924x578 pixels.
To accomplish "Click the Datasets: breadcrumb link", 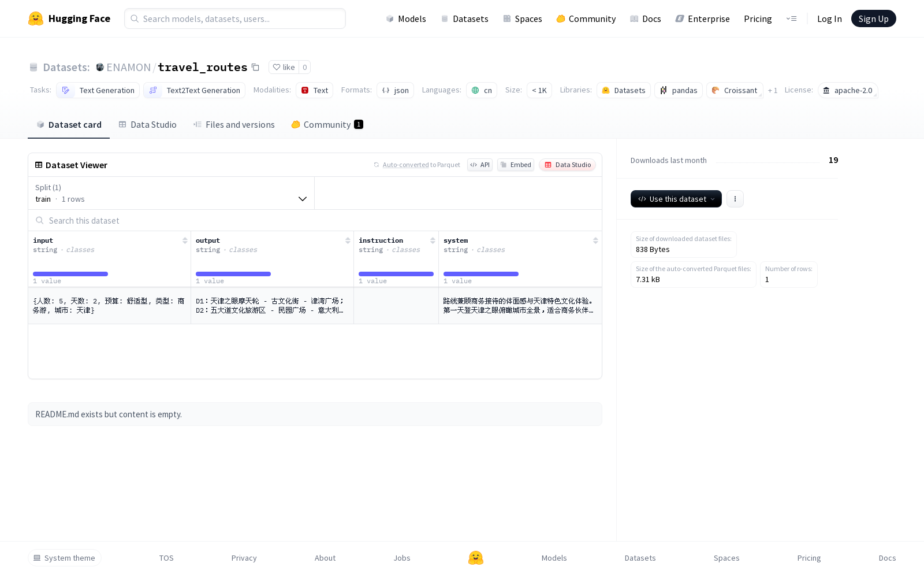I will tap(66, 67).
